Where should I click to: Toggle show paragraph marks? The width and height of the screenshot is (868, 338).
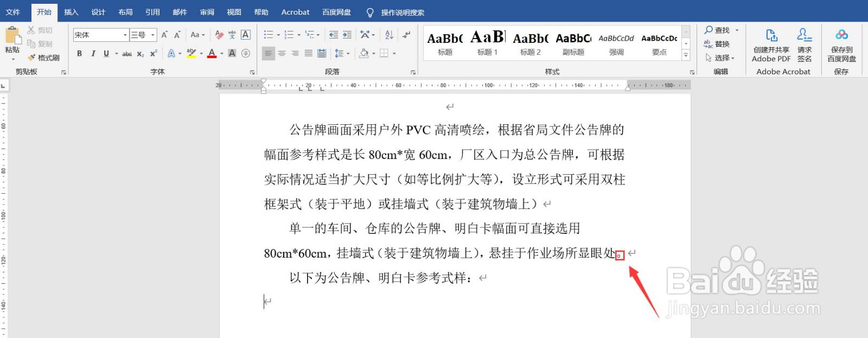(406, 35)
